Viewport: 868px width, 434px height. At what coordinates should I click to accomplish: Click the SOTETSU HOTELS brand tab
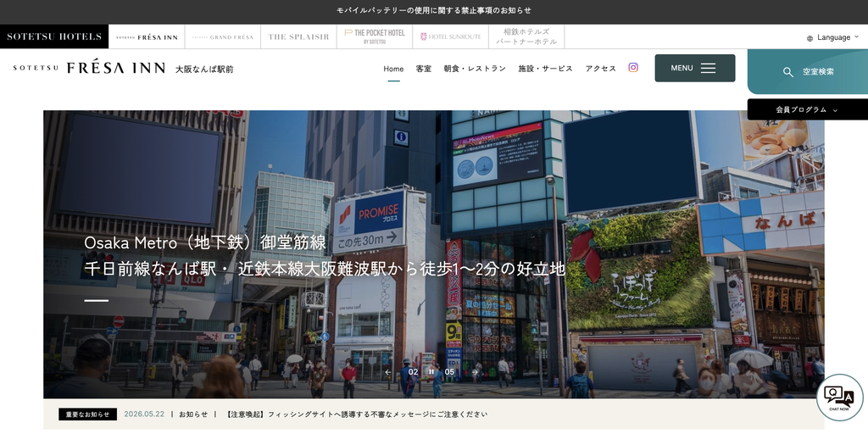click(x=54, y=36)
